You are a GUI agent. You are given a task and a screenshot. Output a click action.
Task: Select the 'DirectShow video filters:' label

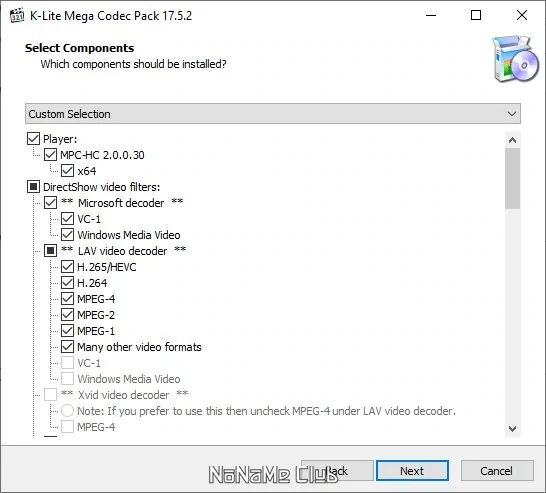pyautogui.click(x=101, y=187)
